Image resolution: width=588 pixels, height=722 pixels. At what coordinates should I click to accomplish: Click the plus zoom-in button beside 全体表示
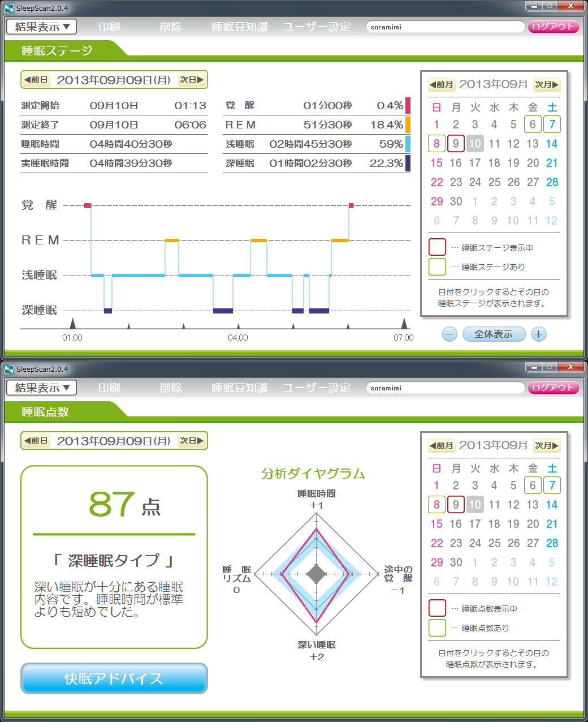(538, 334)
